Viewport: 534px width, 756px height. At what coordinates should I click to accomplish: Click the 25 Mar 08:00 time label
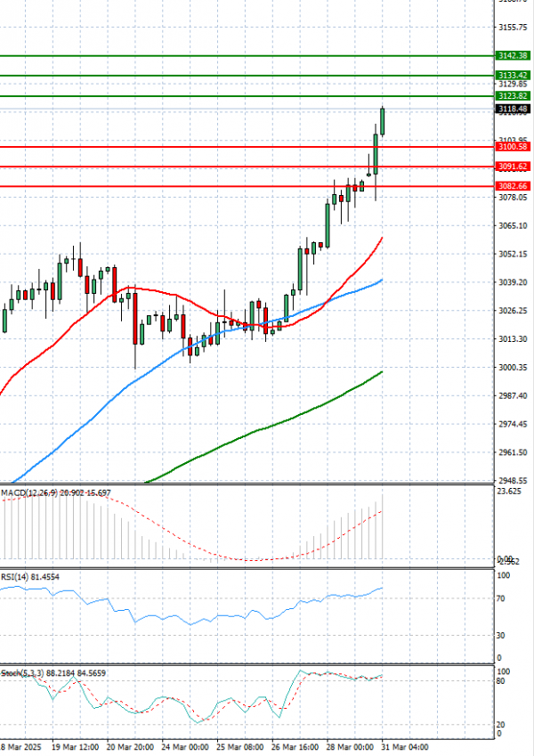240,747
